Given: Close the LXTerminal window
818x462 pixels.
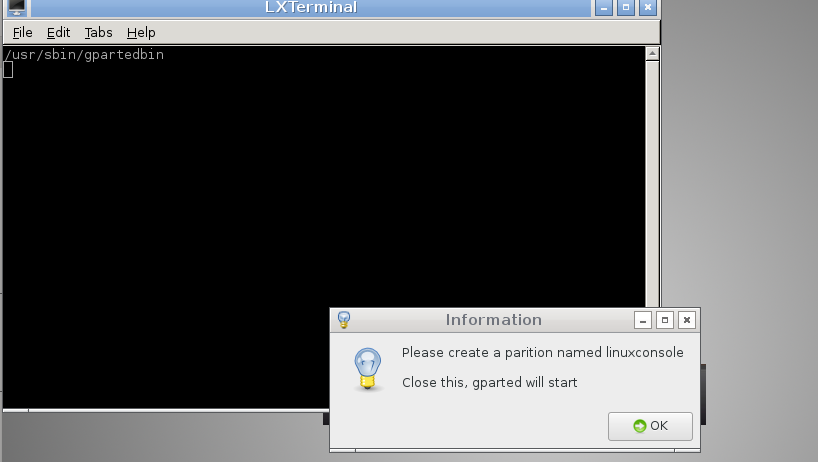Looking at the screenshot, I should [647, 7].
